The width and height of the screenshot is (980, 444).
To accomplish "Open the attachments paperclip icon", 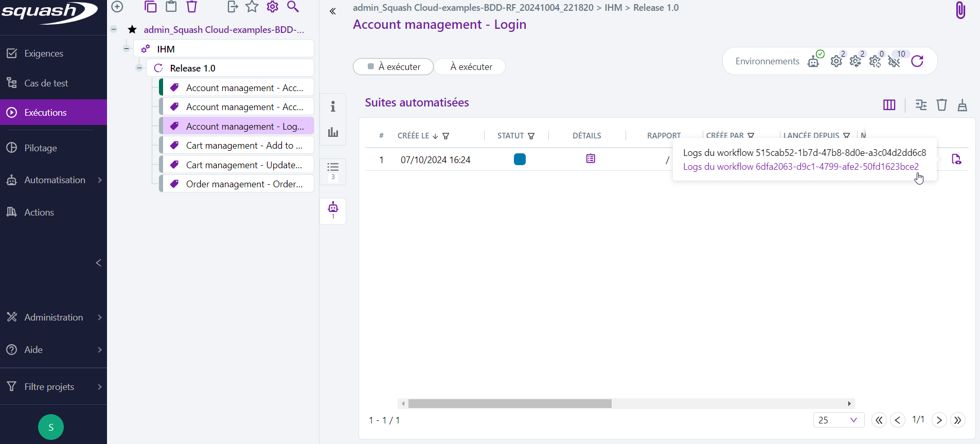I will [x=960, y=10].
